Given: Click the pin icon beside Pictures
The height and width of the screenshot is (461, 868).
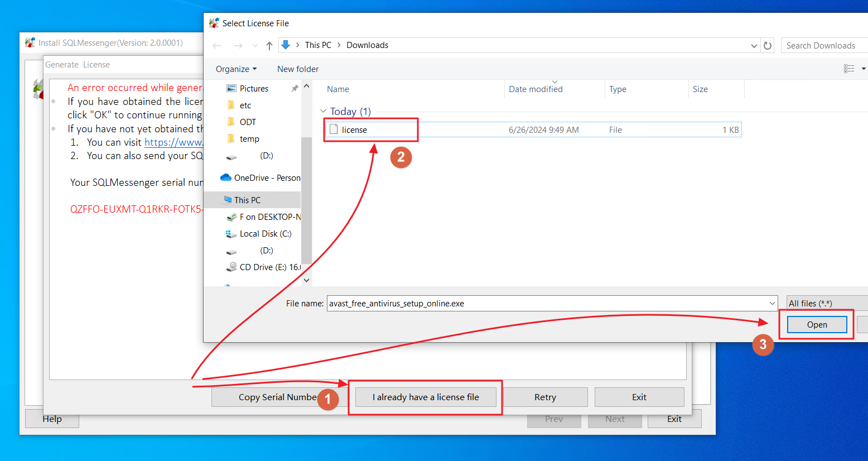Looking at the screenshot, I should 295,89.
